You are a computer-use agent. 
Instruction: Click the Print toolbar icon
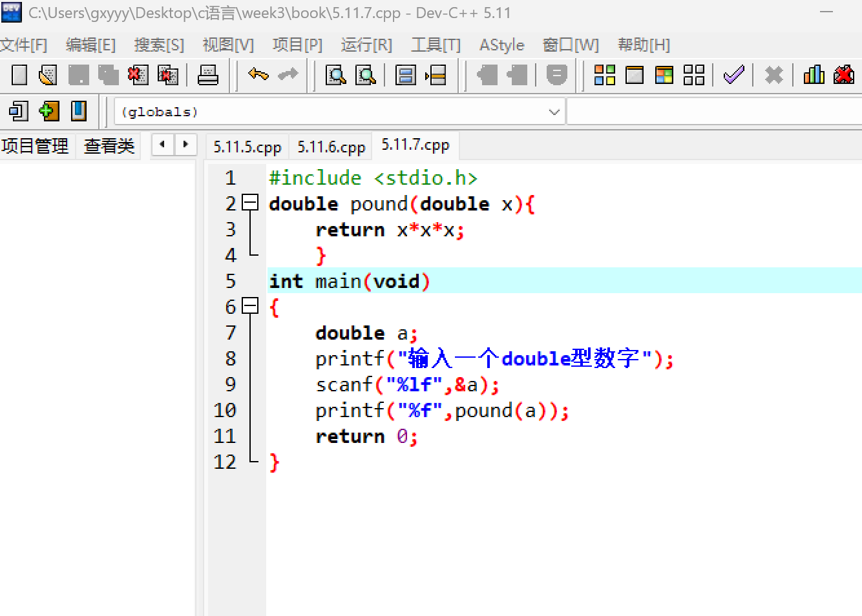[x=207, y=76]
